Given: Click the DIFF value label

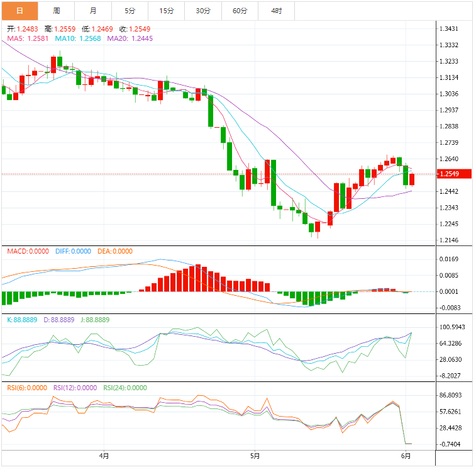Looking at the screenshot, I should click(x=73, y=251).
